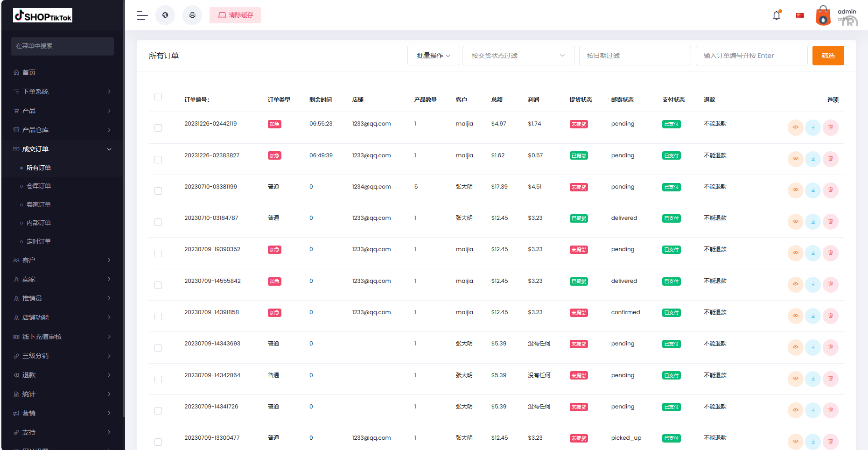The width and height of the screenshot is (868, 450).
Task: Click the globe language icon in toolbar
Action: pos(165,15)
